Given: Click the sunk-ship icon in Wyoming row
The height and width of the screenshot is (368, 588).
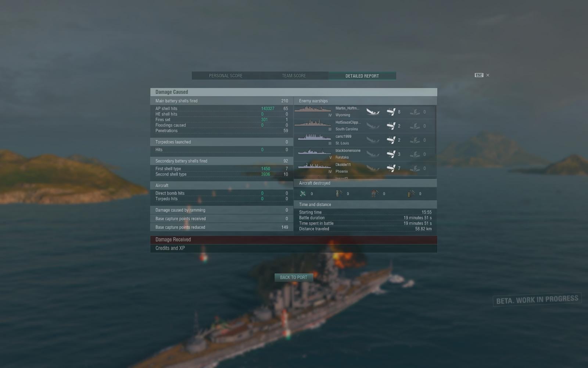Looking at the screenshot, I should coord(373,112).
